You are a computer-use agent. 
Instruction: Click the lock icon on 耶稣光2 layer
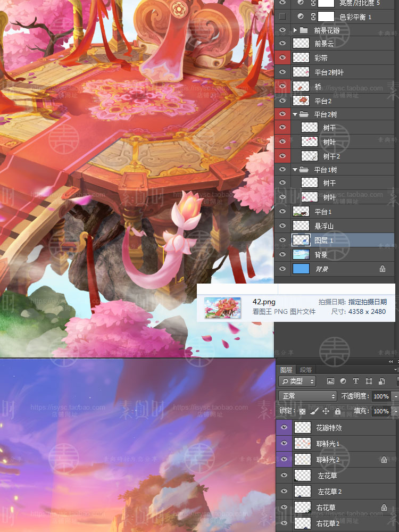tap(384, 460)
